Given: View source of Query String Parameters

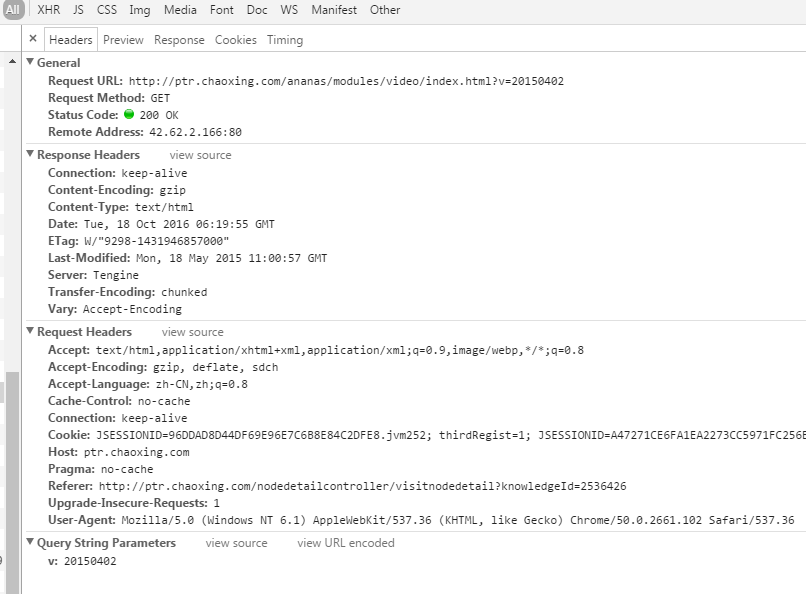Looking at the screenshot, I should click(x=236, y=543).
